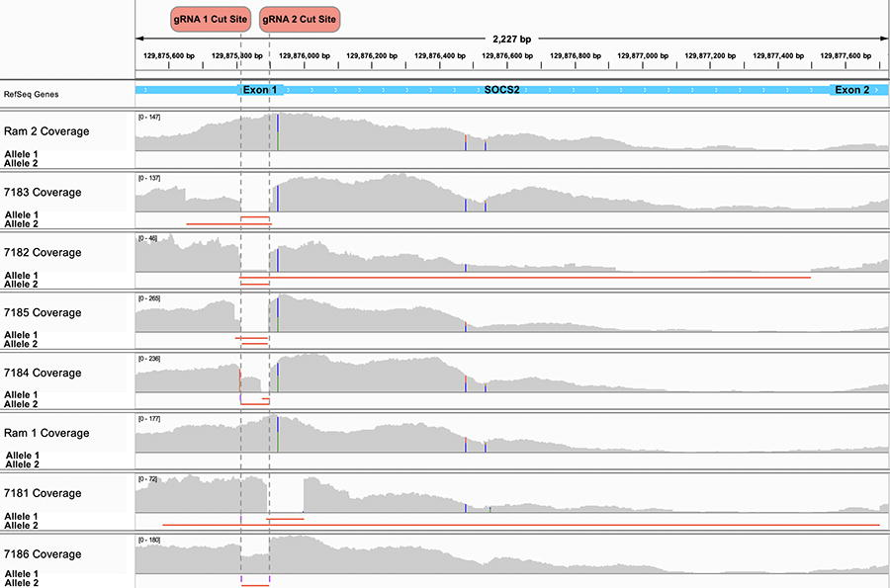Select the 7186 Coverage track label
The image size is (890, 588).
click(x=43, y=554)
